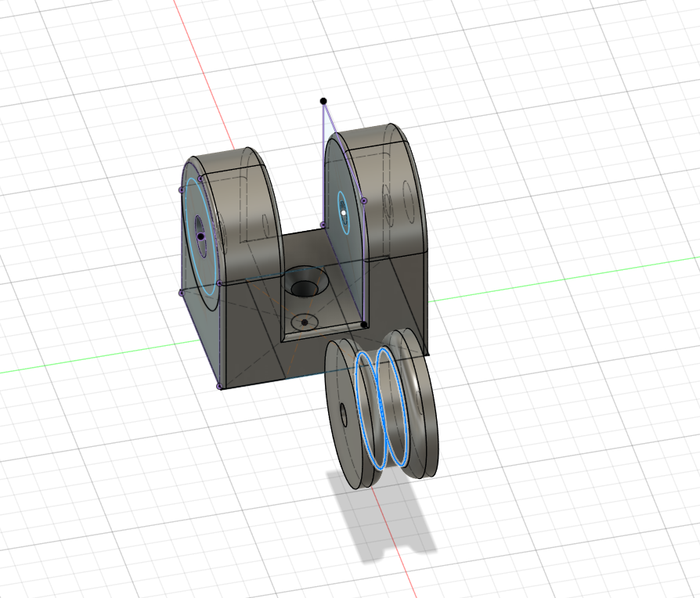This screenshot has height=598, width=700.
Task: Select the black center point in left arm hole
Action: tap(201, 236)
